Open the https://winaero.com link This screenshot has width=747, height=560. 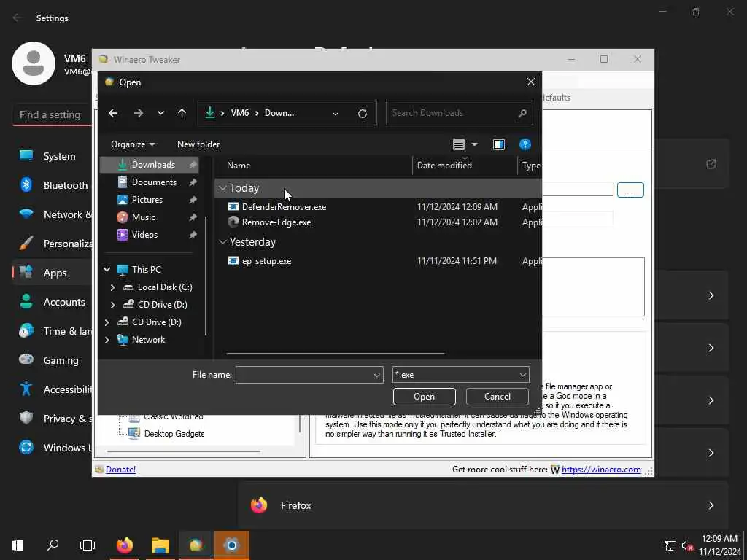(x=601, y=470)
